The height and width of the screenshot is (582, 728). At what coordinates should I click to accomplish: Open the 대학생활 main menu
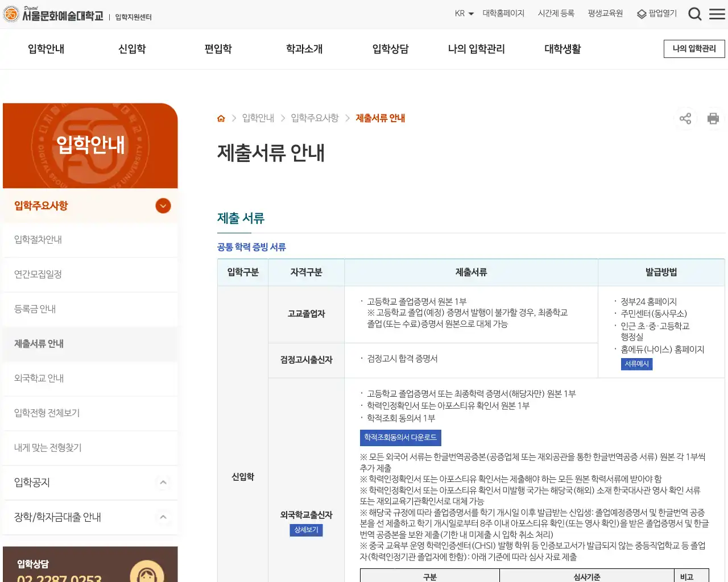point(562,49)
